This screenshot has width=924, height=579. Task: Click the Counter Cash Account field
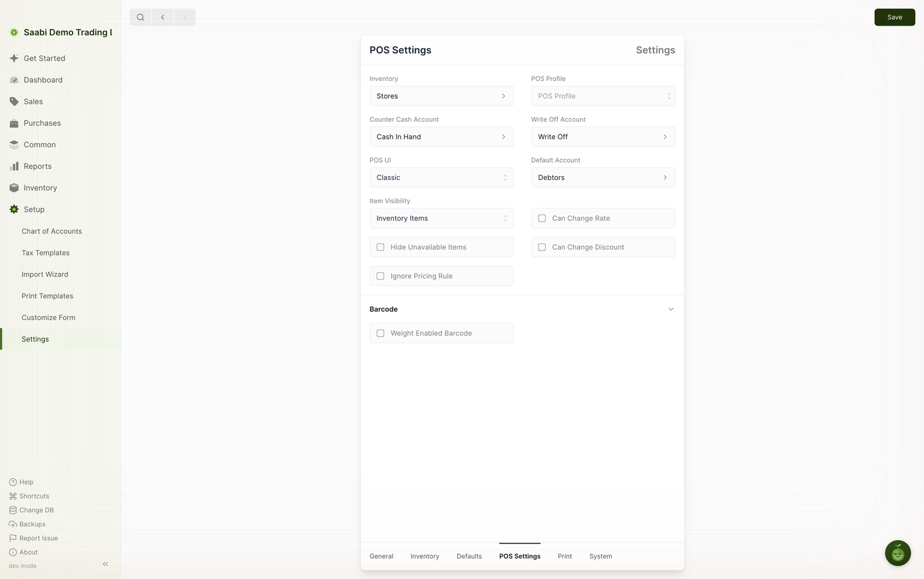pos(442,137)
